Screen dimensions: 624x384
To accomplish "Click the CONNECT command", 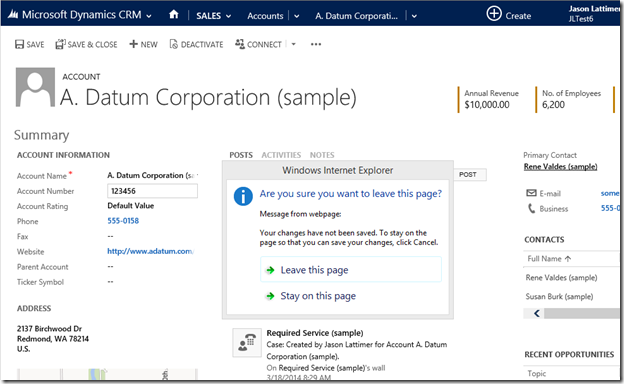I will [x=258, y=44].
